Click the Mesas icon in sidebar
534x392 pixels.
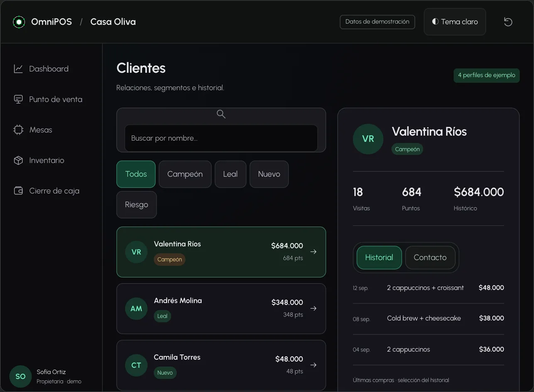(18, 130)
